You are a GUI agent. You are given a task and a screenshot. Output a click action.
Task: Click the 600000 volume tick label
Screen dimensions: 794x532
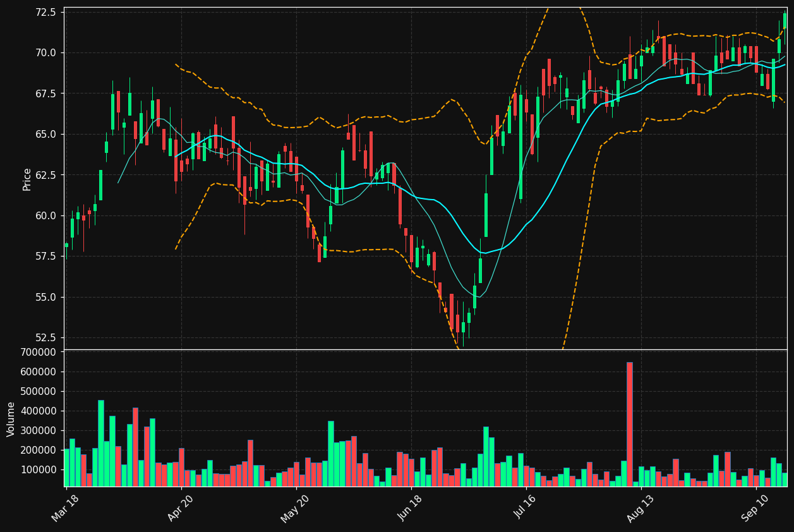(39, 372)
